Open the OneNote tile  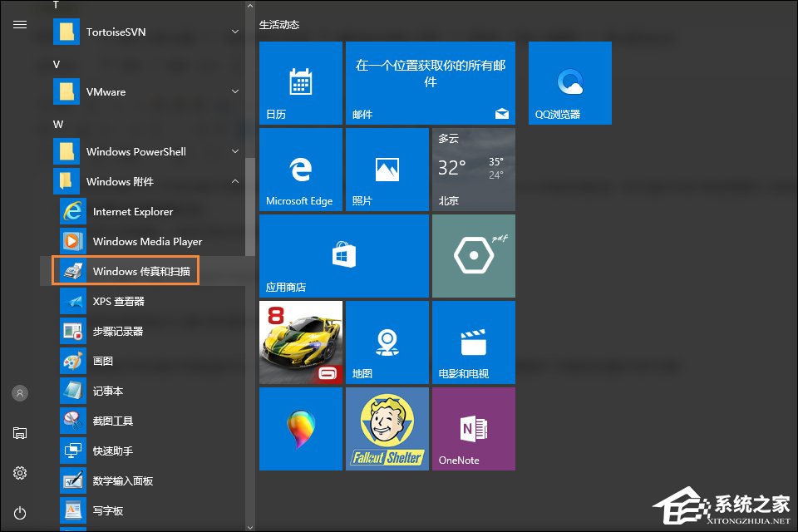[x=473, y=428]
